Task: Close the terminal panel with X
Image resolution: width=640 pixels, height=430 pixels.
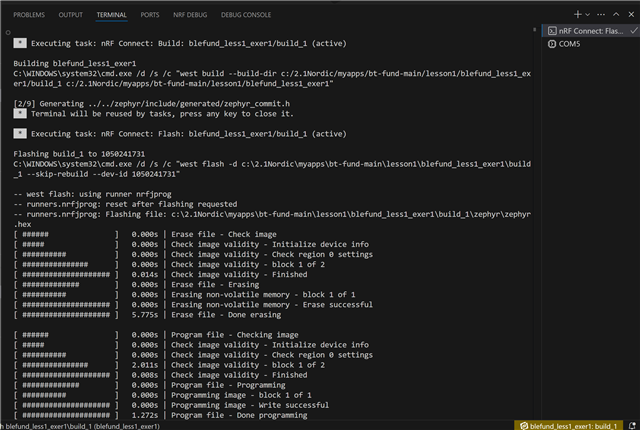Action: tap(631, 15)
